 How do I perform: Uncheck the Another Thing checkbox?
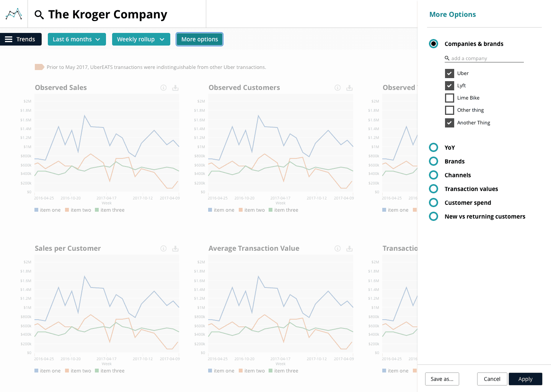[450, 122]
